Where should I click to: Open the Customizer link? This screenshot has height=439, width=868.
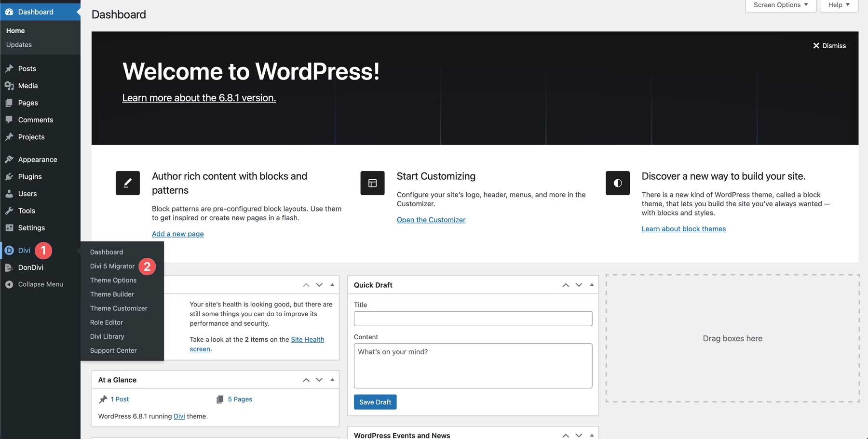click(x=431, y=220)
